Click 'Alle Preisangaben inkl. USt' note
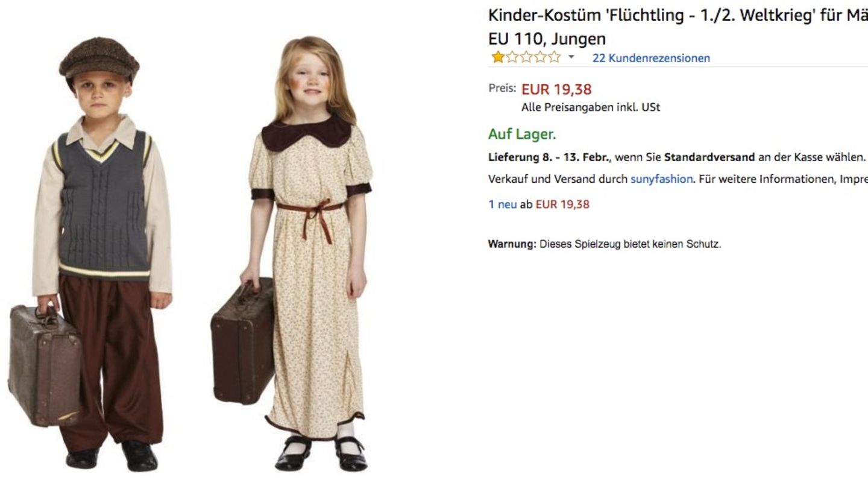868x486 pixels. tap(591, 107)
